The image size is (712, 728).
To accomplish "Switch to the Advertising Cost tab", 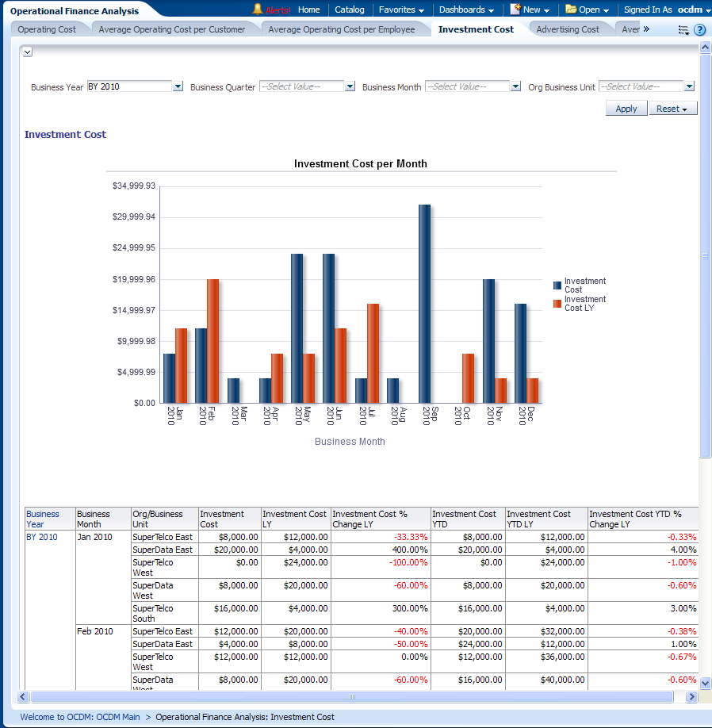I will click(568, 29).
